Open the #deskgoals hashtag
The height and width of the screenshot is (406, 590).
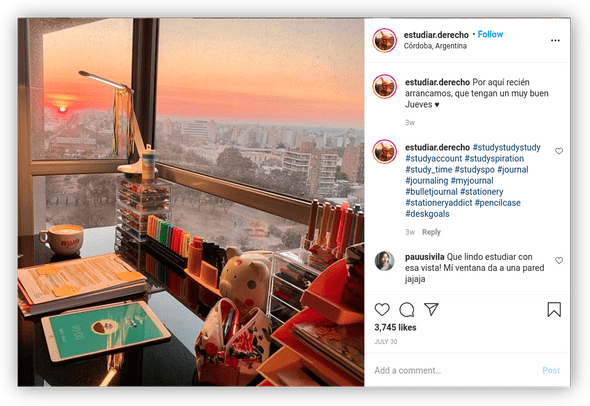[427, 214]
